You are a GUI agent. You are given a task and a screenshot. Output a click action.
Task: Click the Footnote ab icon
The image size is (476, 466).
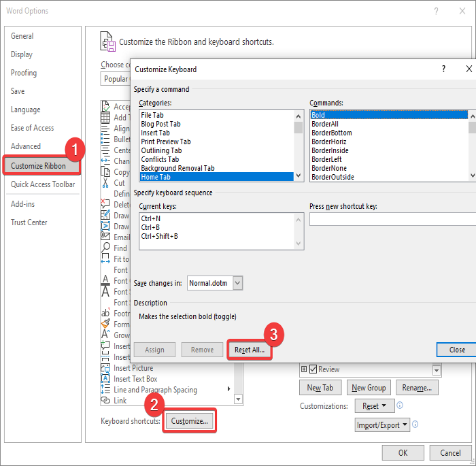tap(105, 313)
